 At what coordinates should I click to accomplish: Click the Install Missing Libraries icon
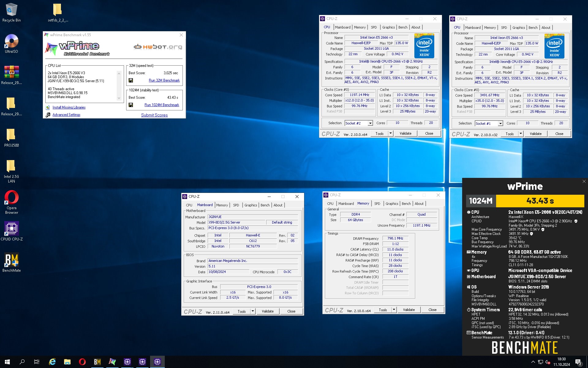(x=48, y=108)
